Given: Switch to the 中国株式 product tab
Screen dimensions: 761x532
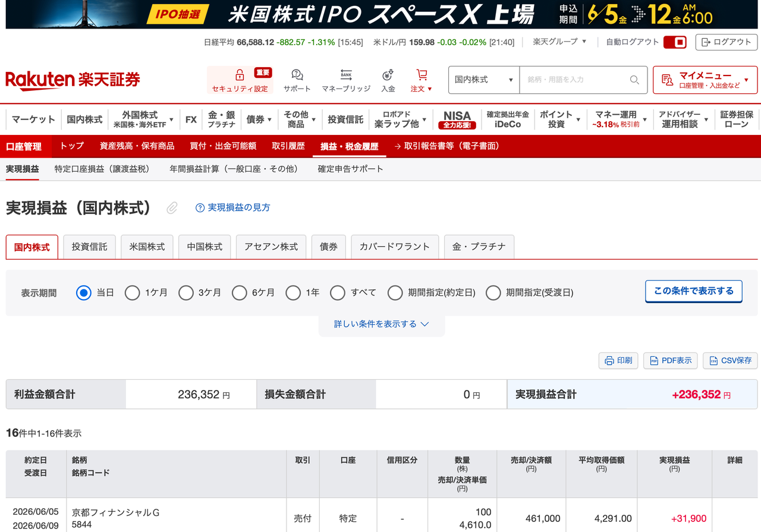Looking at the screenshot, I should (x=205, y=247).
